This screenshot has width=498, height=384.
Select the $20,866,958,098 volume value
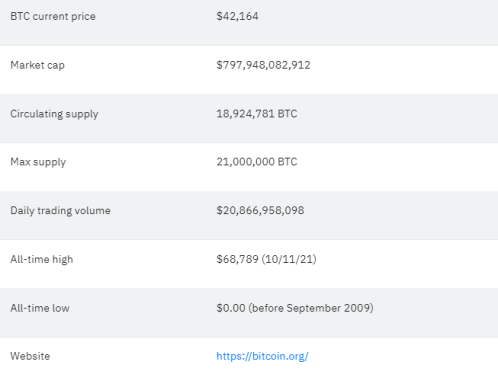[x=260, y=210]
